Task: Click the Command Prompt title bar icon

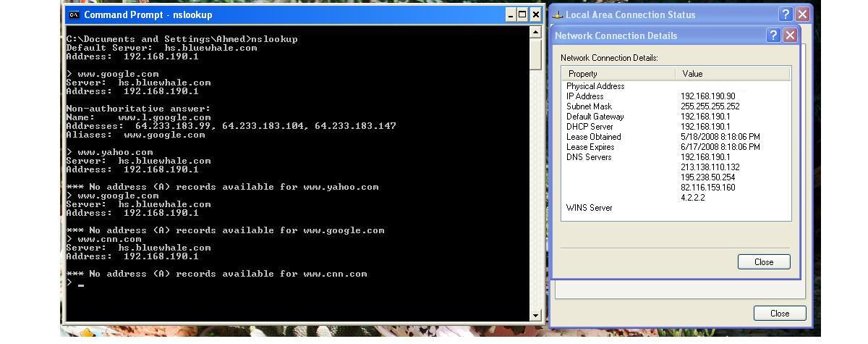Action: [x=73, y=14]
